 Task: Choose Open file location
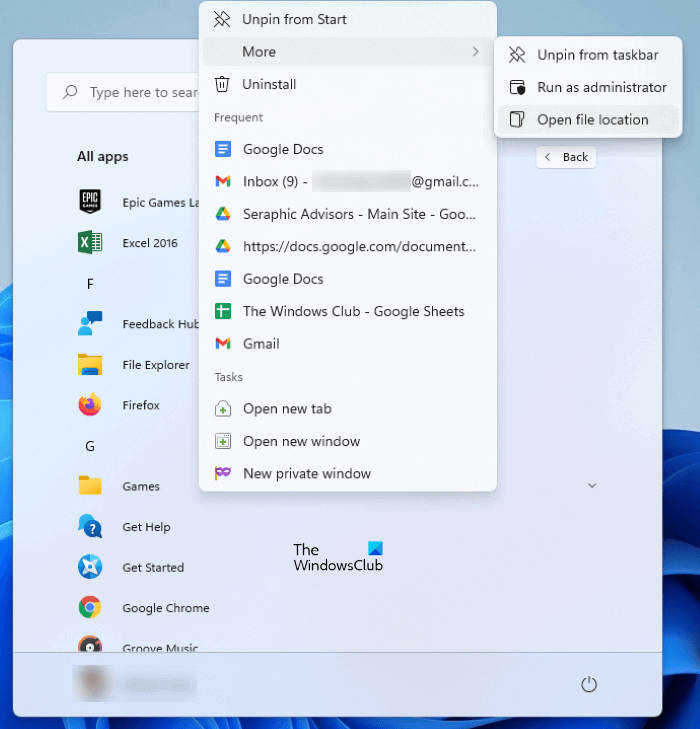592,120
